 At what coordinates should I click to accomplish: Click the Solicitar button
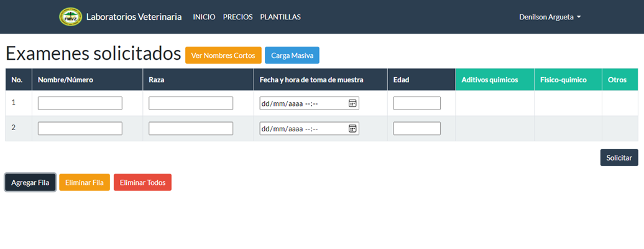(619, 157)
